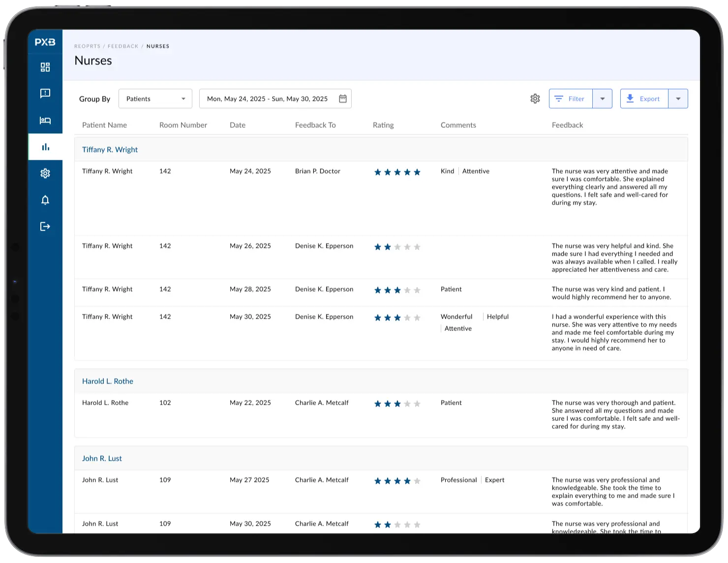Image resolution: width=728 pixels, height=563 pixels.
Task: Open Harold L. Rothe's patient group link
Action: coord(108,381)
